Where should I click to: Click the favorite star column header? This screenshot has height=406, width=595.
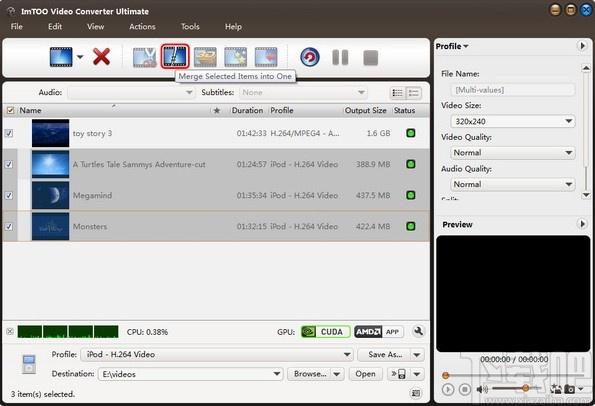(x=217, y=110)
